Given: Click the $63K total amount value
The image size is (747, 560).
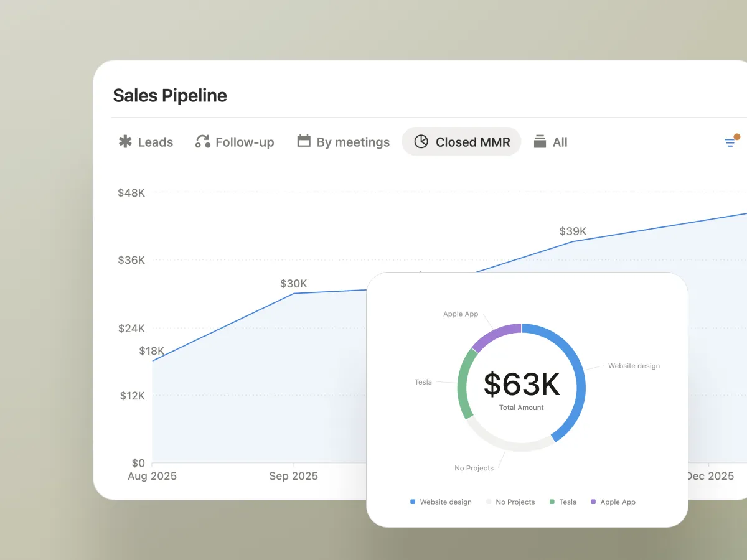Looking at the screenshot, I should tap(522, 385).
